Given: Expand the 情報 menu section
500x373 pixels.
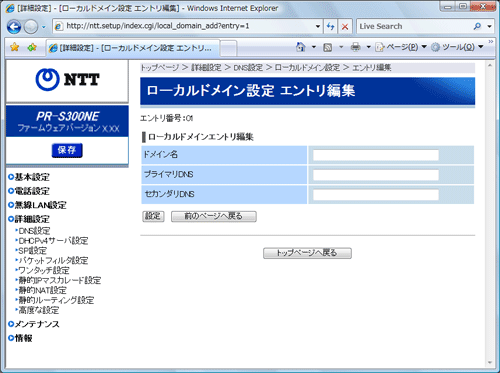Looking at the screenshot, I should point(20,338).
